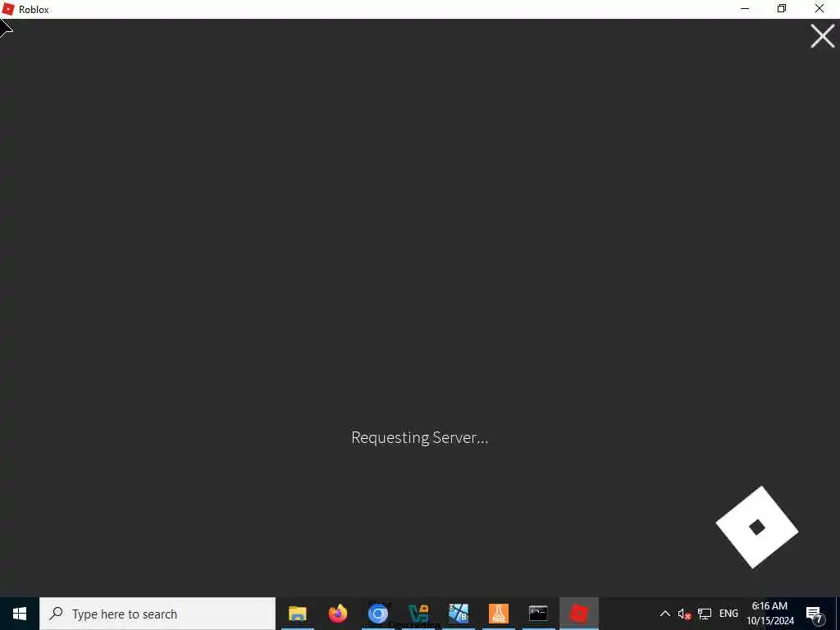Switch to the Chromium browser taskbar icon
This screenshot has height=630, width=840.
377,614
